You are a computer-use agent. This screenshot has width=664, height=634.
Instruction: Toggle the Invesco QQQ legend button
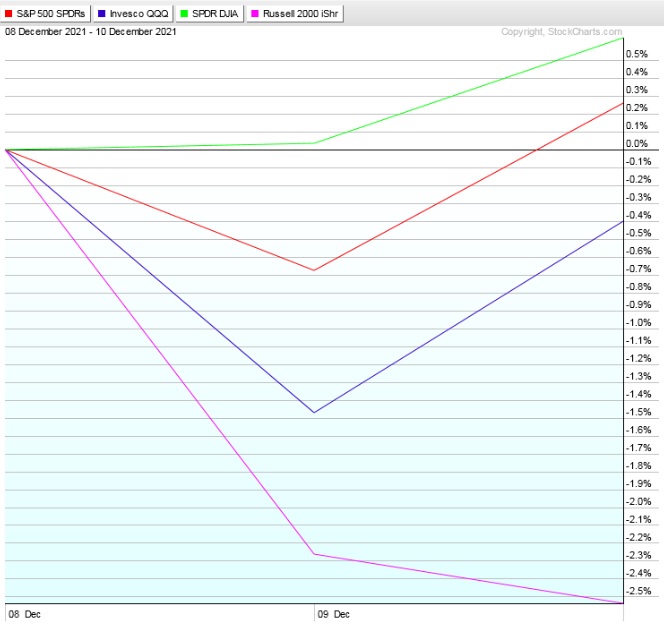click(133, 14)
